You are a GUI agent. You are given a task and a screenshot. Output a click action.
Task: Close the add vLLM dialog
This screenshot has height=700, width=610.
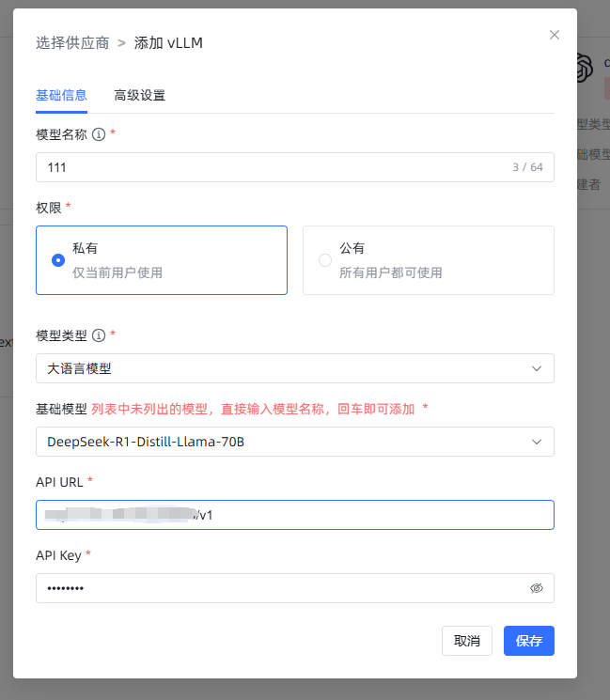click(x=555, y=35)
